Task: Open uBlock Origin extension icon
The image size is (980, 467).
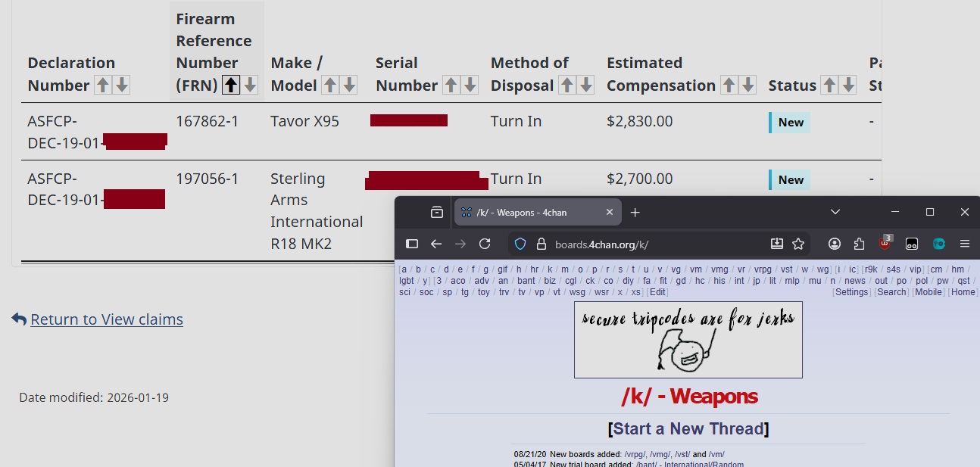Action: pyautogui.click(x=885, y=243)
